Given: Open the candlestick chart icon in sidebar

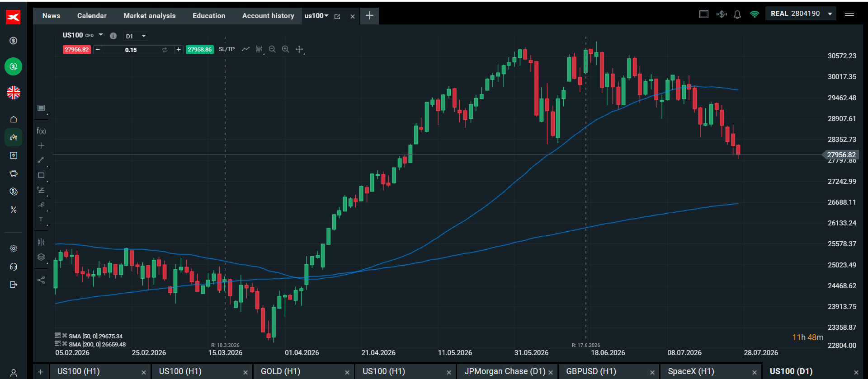Looking at the screenshot, I should [14, 137].
